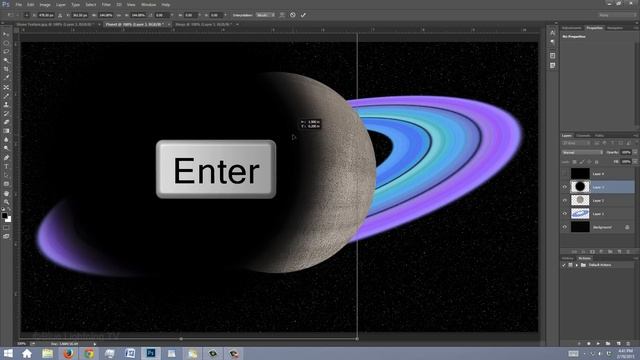This screenshot has height=360, width=640.
Task: Select the Move tool
Action: 6,34
